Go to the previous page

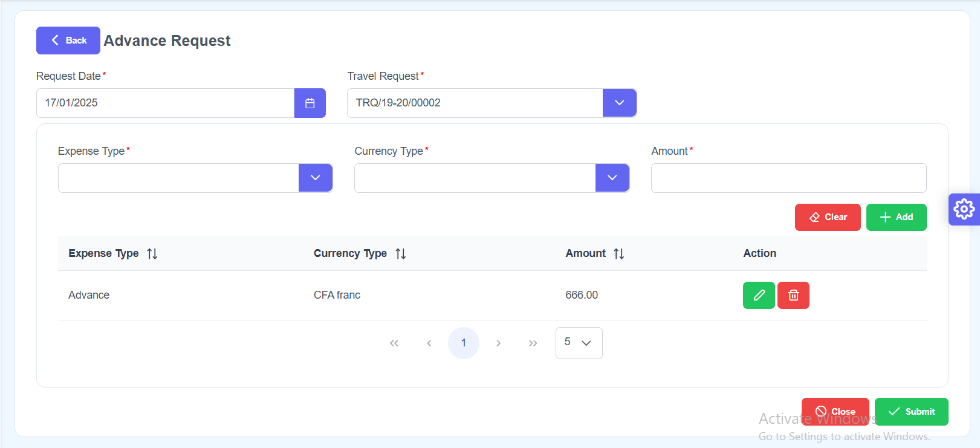click(x=429, y=343)
